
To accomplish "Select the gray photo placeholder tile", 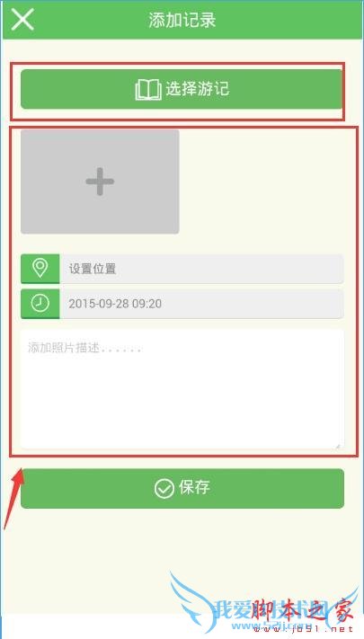I will coord(100,182).
